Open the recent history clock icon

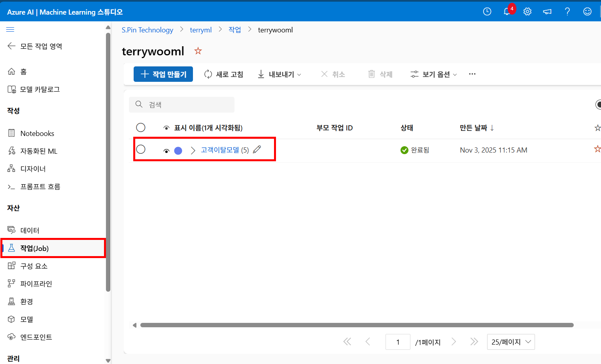(x=487, y=12)
